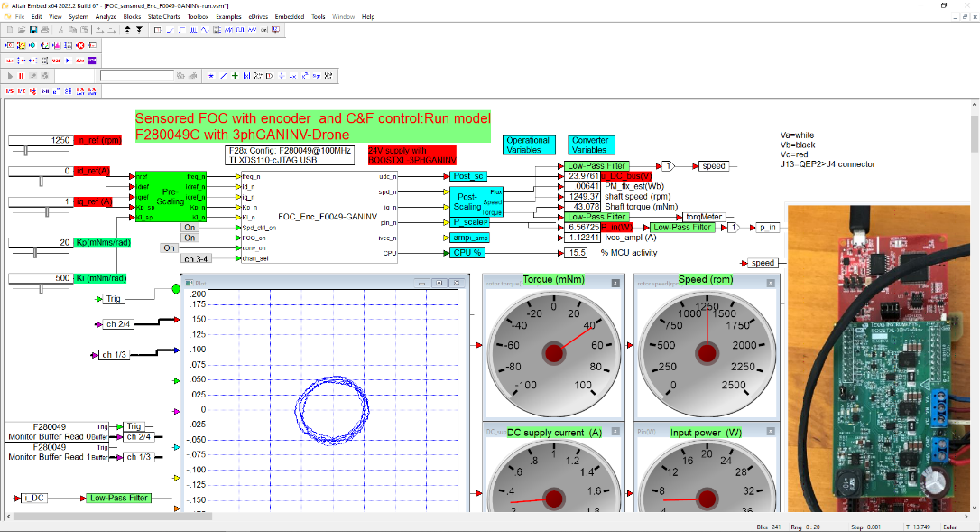Open the Embedded menu

tap(290, 17)
